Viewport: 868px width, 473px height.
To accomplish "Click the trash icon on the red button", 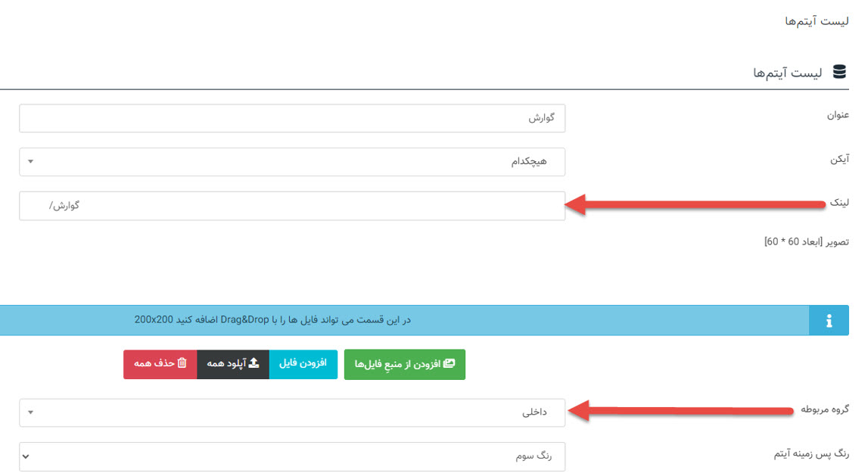I will (182, 363).
